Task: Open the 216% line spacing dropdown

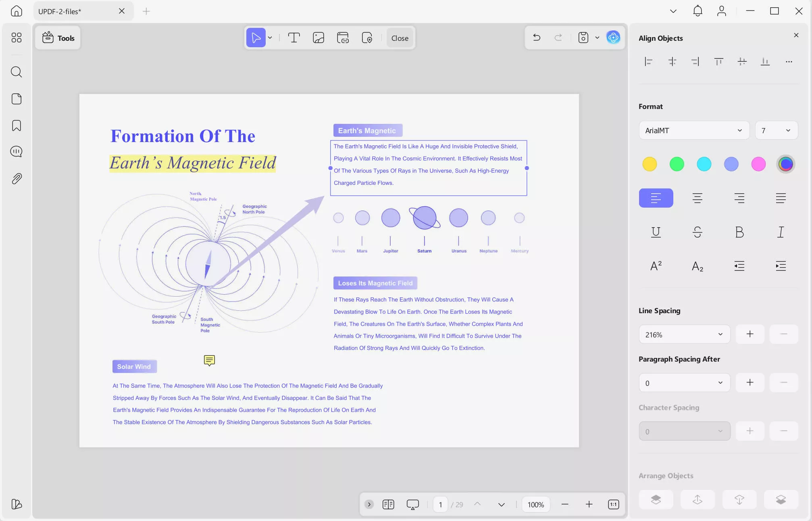Action: 684,335
